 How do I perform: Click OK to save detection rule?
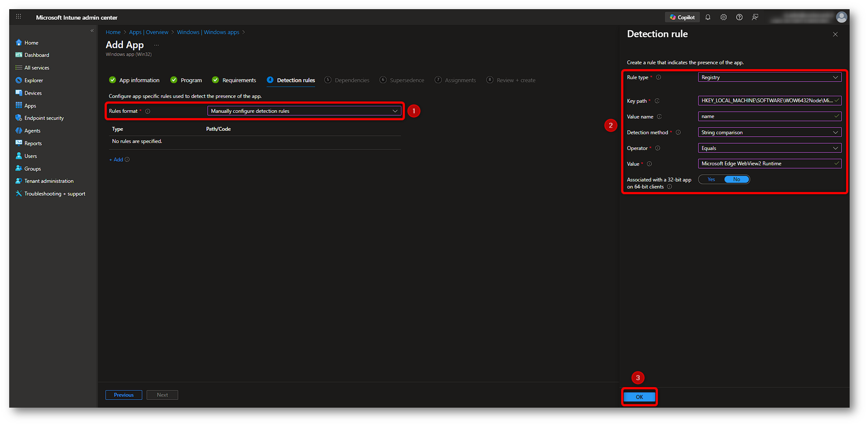[639, 397]
